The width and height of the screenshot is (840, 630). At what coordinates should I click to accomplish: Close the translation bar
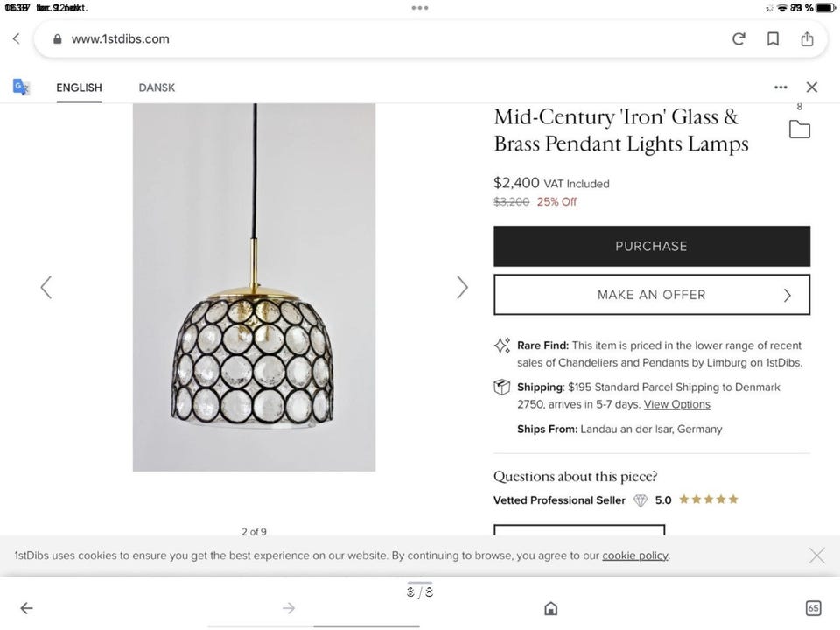click(x=811, y=87)
